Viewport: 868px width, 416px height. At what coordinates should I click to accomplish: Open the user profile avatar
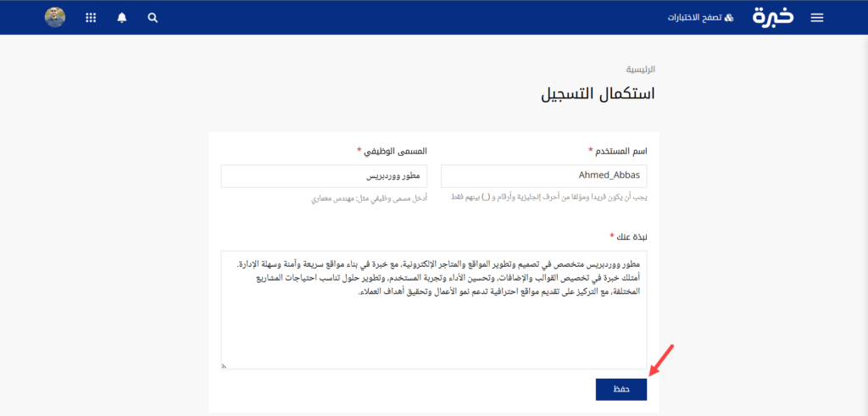(55, 17)
